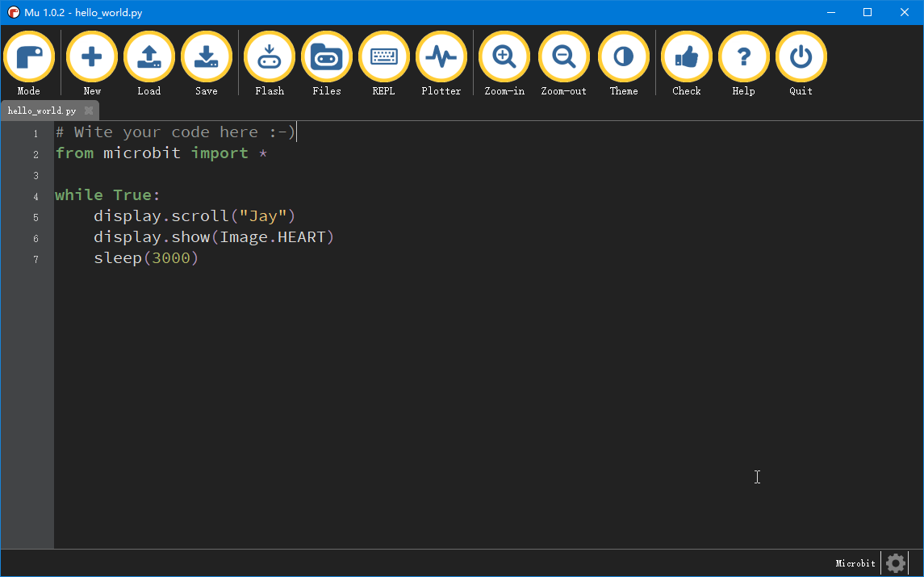Click the Flash button to program the micro:bit
Image resolution: width=924 pixels, height=577 pixels.
pos(269,56)
